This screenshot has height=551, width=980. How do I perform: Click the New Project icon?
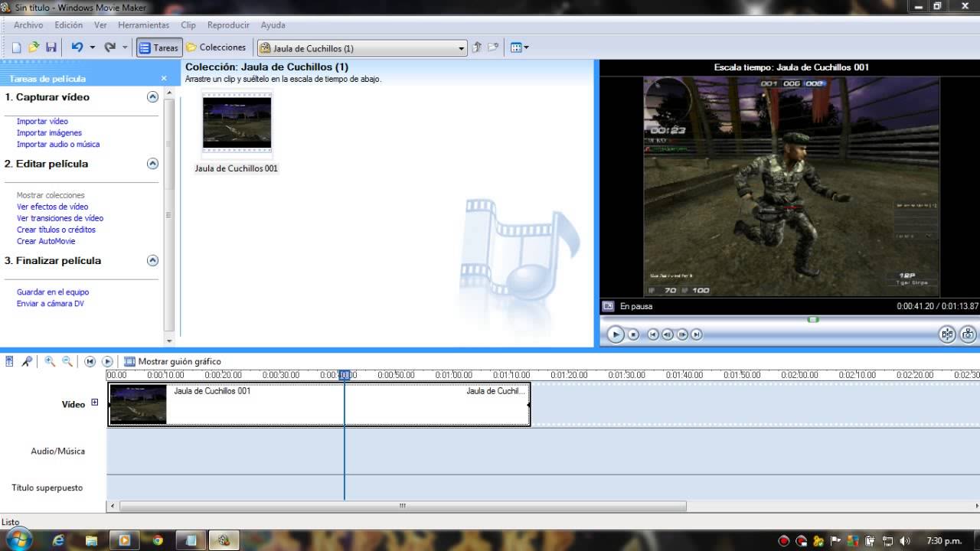(x=16, y=47)
